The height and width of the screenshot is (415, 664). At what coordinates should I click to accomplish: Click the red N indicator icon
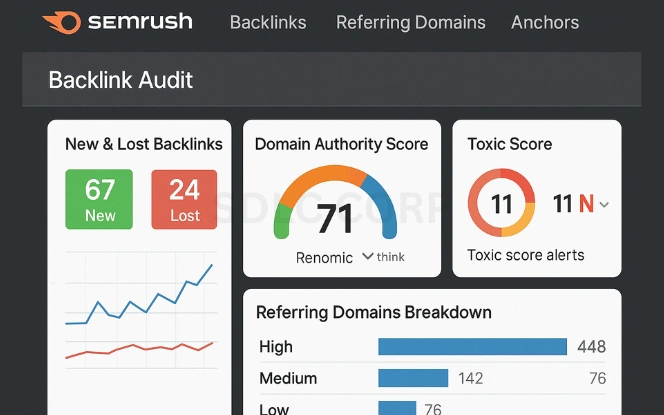coord(586,204)
